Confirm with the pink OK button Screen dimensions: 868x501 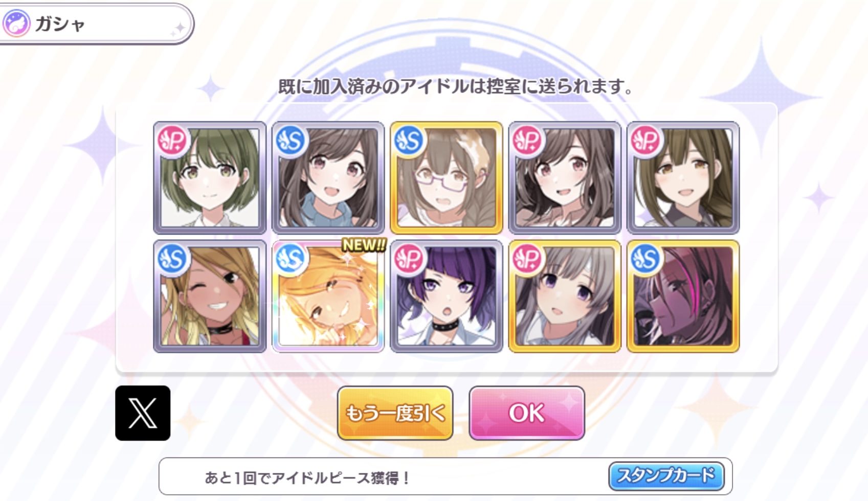[527, 413]
